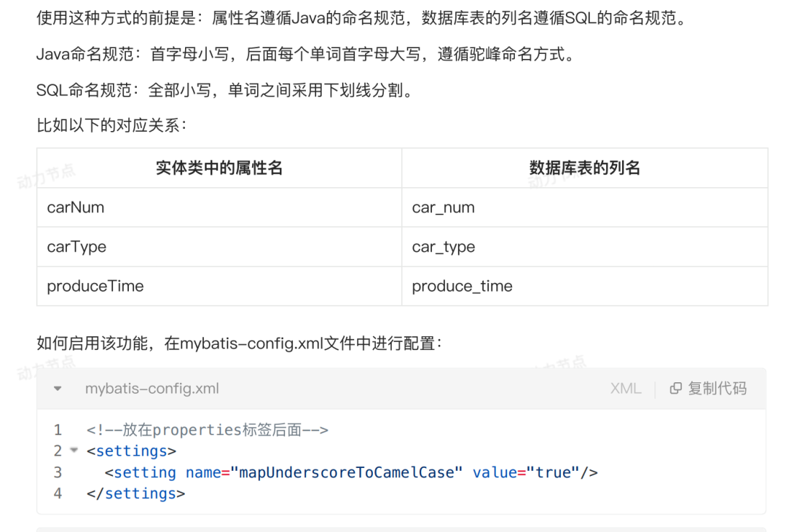Click the mybatis-config.xml file title
810x532 pixels.
click(152, 389)
